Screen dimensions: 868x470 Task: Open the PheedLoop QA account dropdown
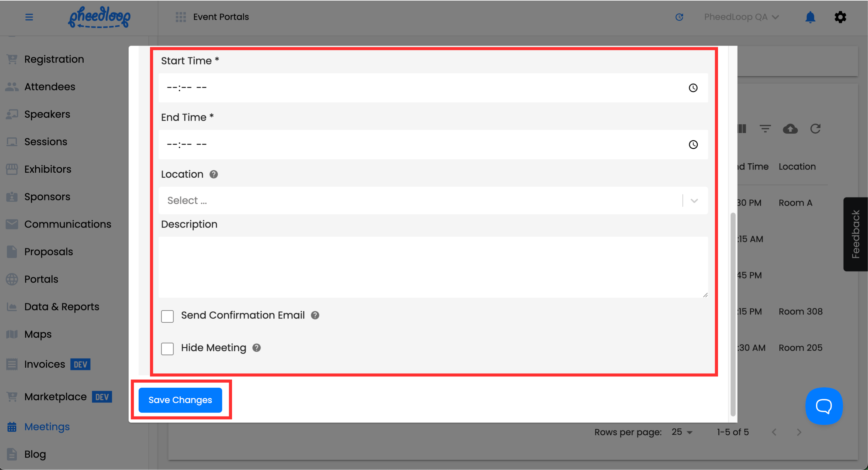click(x=741, y=17)
